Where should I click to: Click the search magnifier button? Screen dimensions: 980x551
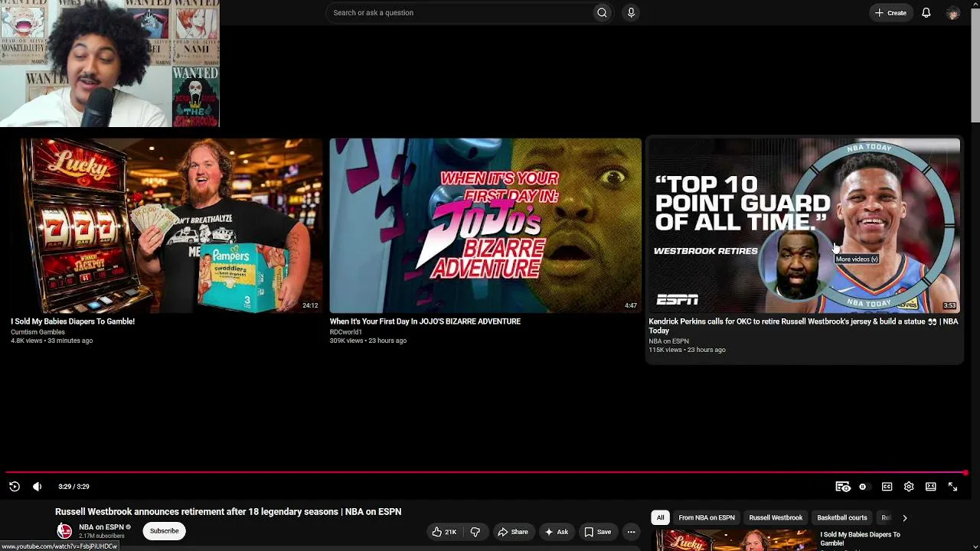coord(602,12)
